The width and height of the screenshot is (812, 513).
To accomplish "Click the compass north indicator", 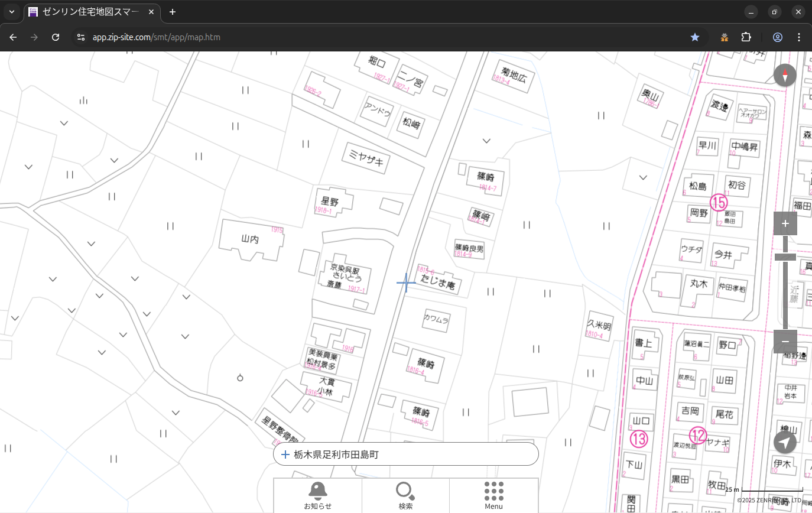I will point(785,76).
